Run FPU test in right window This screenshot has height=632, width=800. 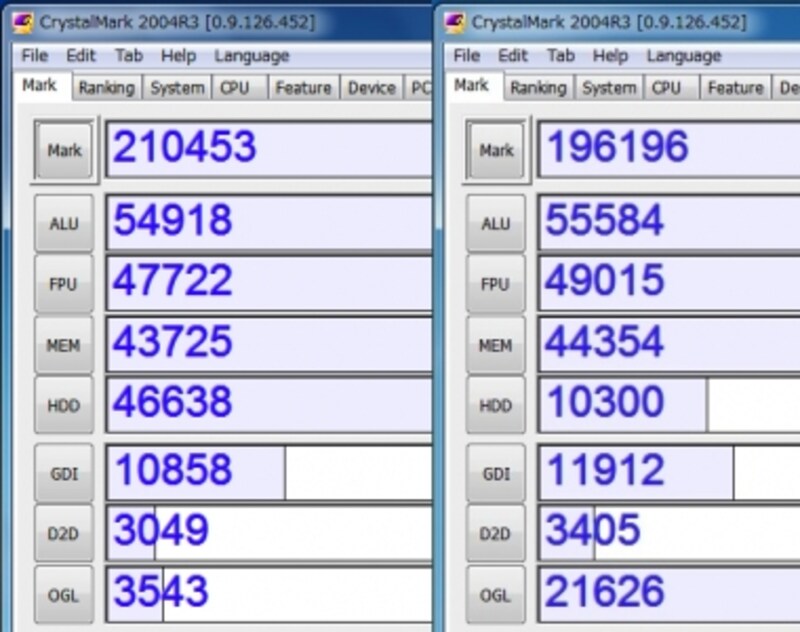coord(496,284)
